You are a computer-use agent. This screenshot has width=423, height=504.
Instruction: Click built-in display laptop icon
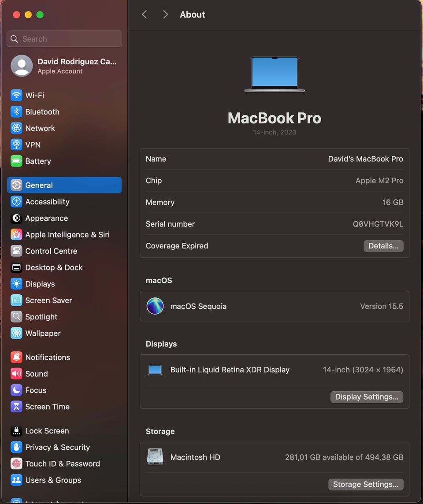pos(155,370)
